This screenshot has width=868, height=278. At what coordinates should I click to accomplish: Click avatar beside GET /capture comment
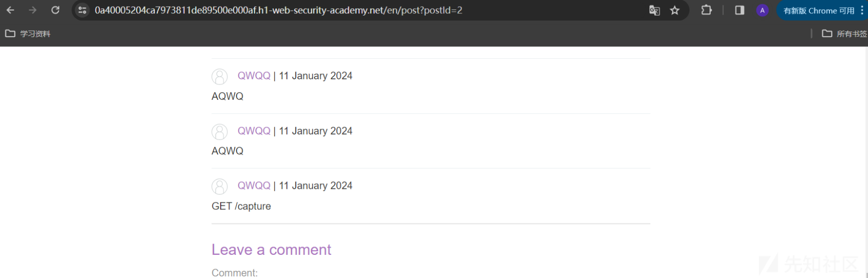(x=220, y=186)
